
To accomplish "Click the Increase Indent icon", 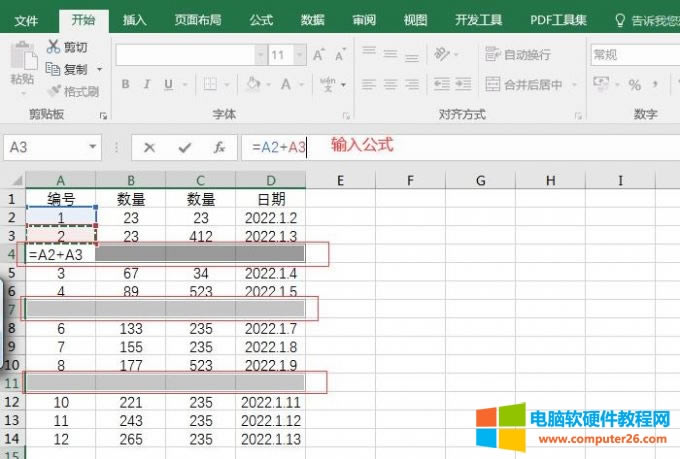I will 463,84.
